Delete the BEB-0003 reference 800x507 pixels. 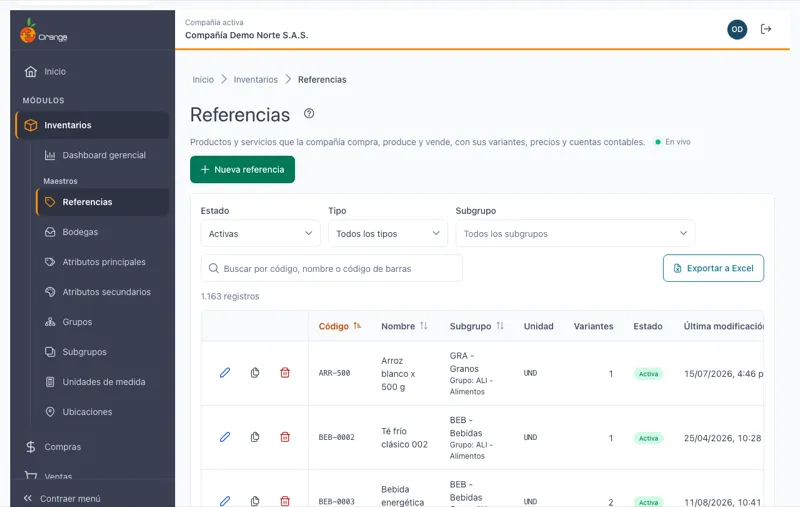285,501
